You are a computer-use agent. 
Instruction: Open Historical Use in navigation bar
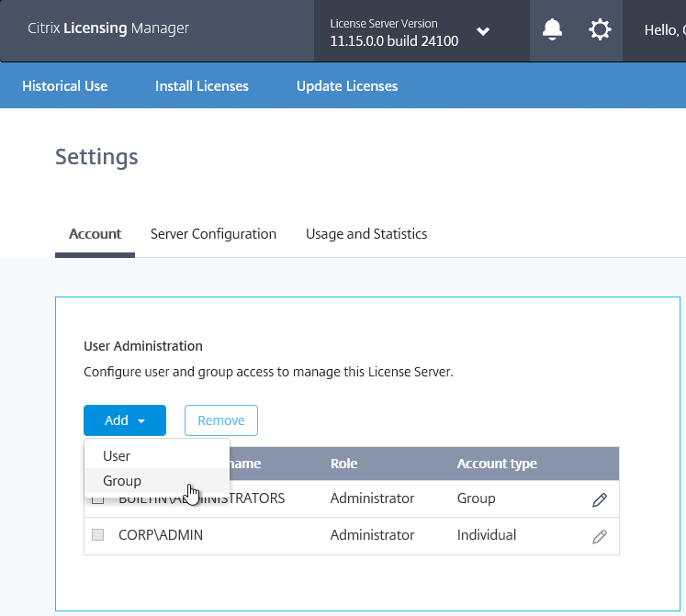point(65,86)
